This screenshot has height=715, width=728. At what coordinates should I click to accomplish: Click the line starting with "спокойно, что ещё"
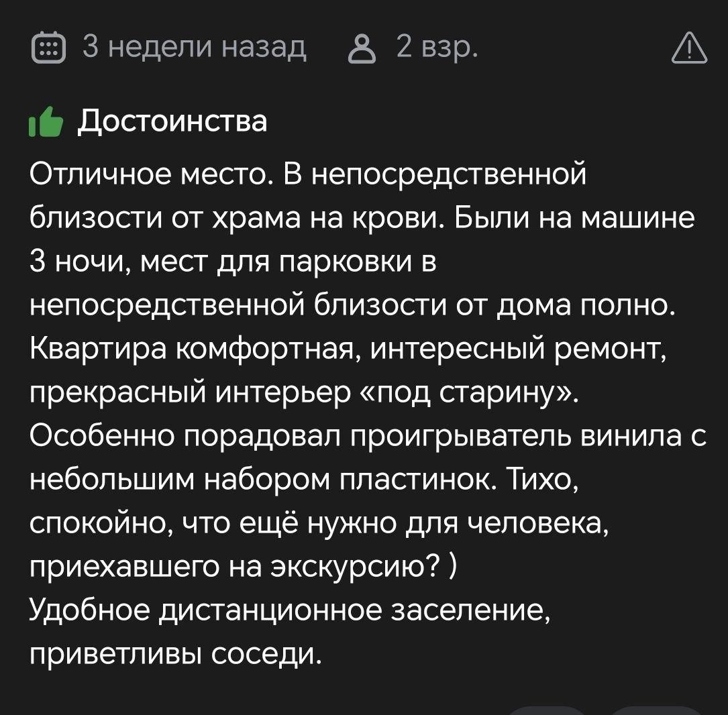[x=319, y=524]
